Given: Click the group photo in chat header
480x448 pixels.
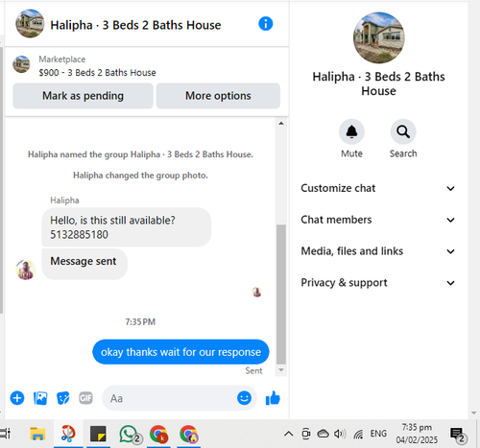Looking at the screenshot, I should coord(30,24).
